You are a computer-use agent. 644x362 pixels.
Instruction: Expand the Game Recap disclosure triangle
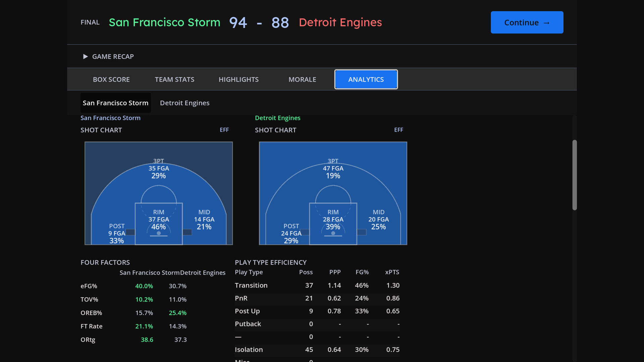click(85, 57)
